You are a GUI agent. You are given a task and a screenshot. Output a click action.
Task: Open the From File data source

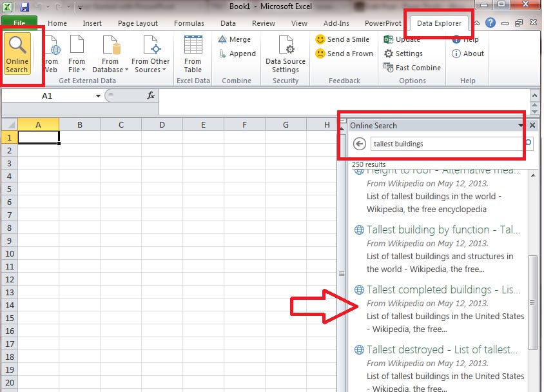[x=77, y=54]
